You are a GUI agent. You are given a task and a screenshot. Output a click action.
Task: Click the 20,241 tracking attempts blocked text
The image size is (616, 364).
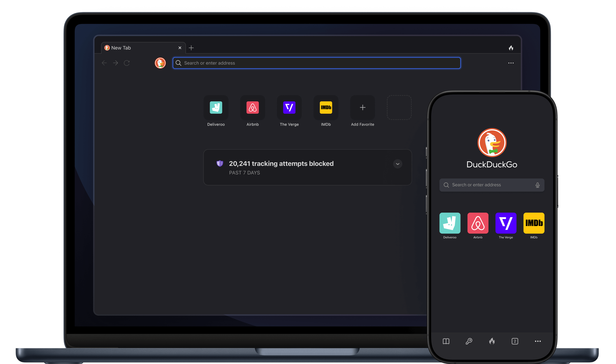click(281, 164)
